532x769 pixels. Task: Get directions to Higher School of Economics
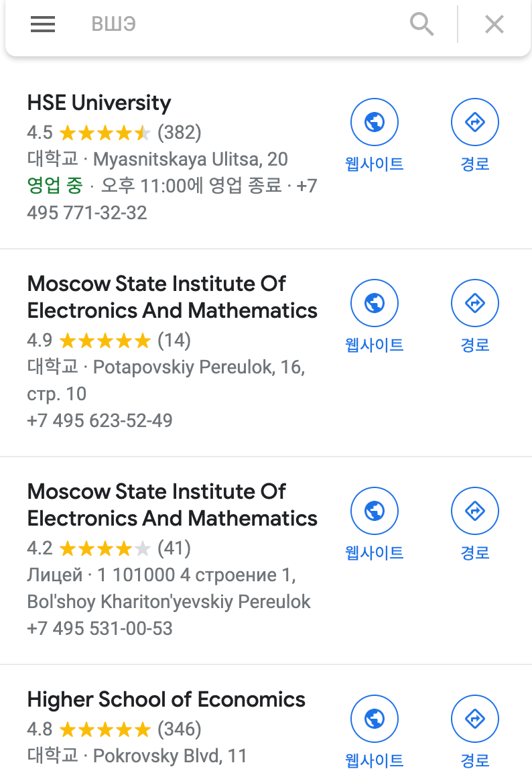pyautogui.click(x=475, y=719)
